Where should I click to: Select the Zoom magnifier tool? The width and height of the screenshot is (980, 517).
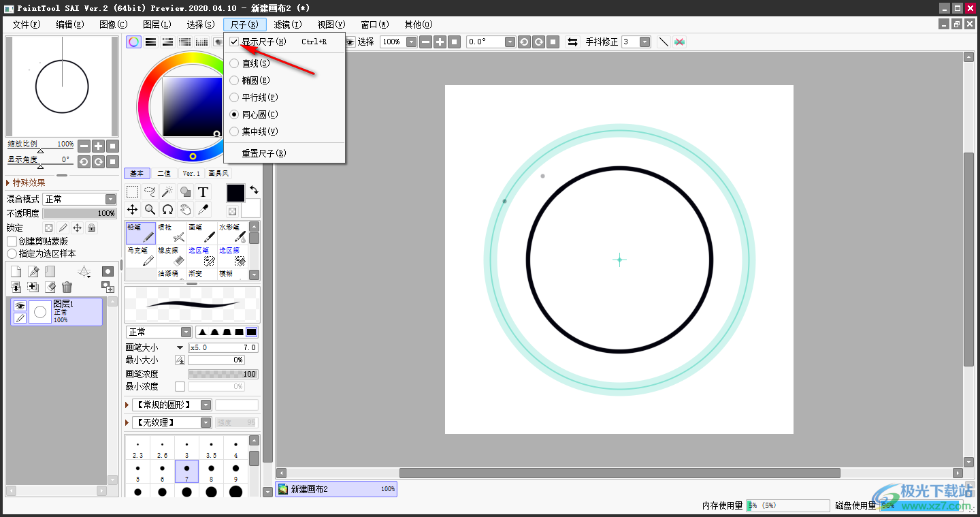pyautogui.click(x=150, y=210)
